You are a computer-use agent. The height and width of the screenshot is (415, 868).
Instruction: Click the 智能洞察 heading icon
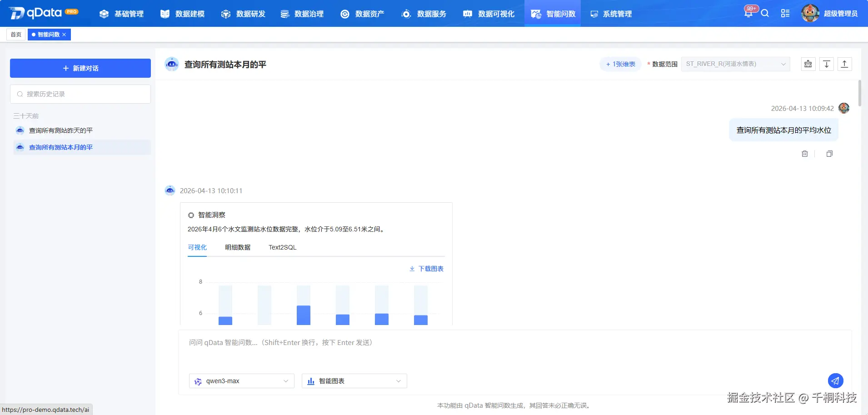coord(191,215)
